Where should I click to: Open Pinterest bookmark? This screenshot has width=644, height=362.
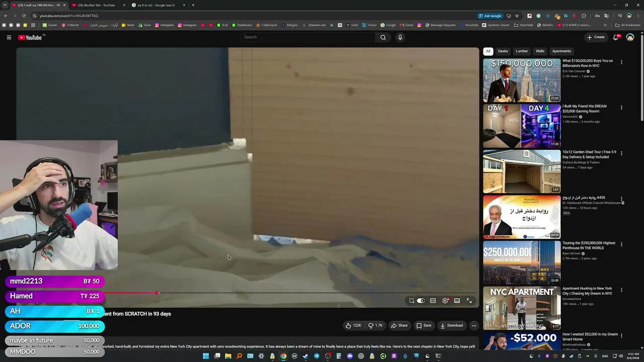70,25
